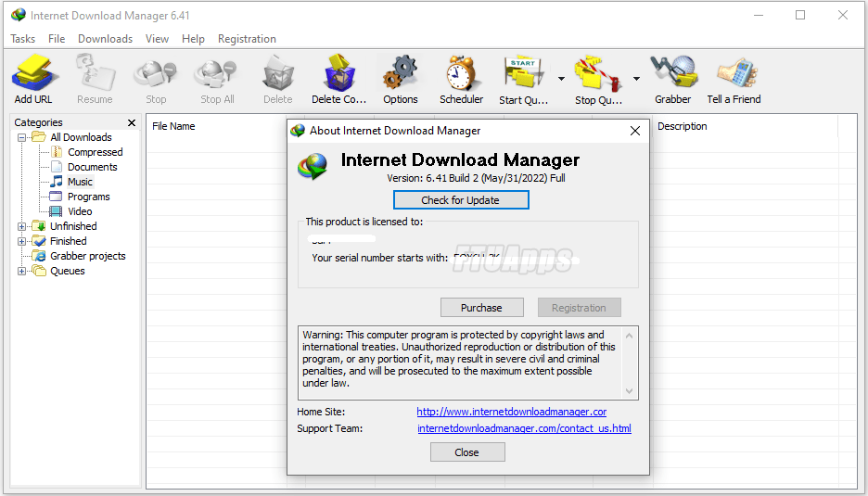Click the Video category film icon
868x496 pixels.
(x=56, y=211)
